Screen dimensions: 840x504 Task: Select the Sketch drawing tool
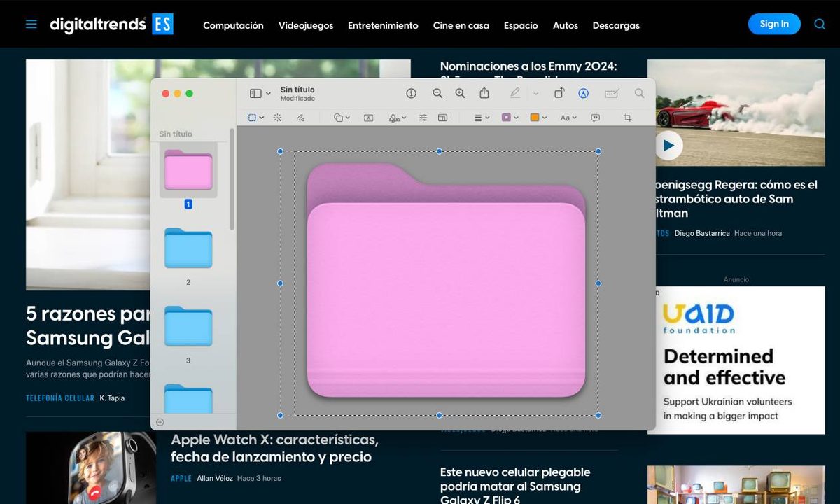coord(300,117)
